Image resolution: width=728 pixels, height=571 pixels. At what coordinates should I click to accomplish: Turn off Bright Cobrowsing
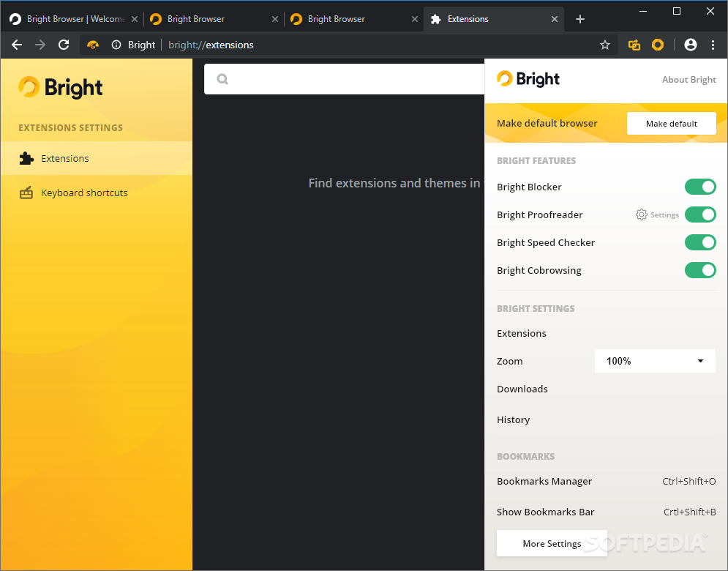(x=700, y=270)
